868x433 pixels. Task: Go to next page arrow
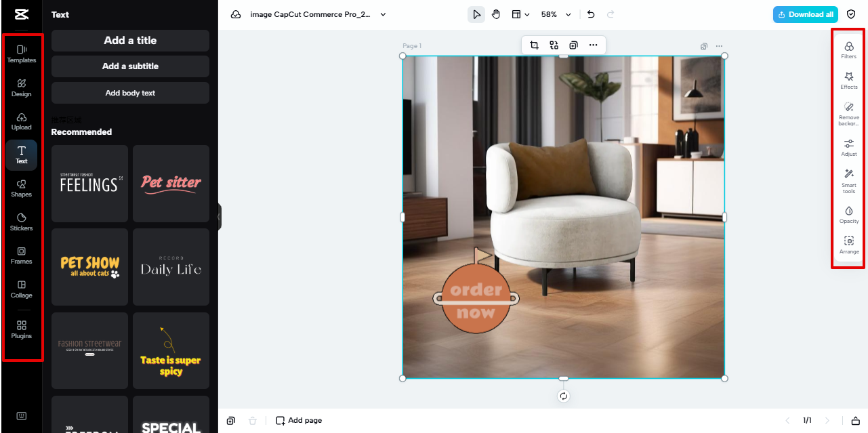click(x=827, y=421)
